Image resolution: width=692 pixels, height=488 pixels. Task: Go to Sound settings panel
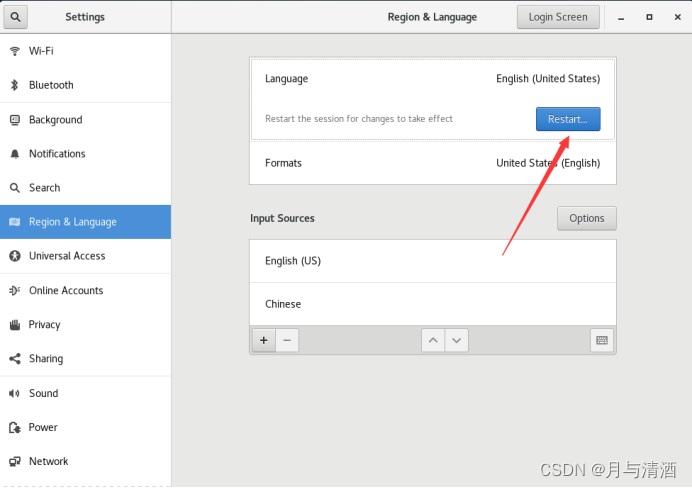[86, 393]
